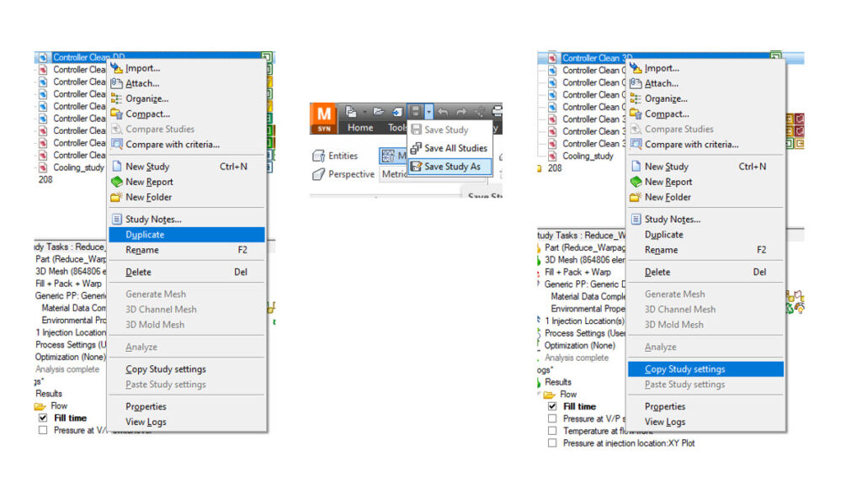The height and width of the screenshot is (504, 862).
Task: Click the blue-arrow Import icon in the quick access toolbar
Action: click(x=397, y=112)
